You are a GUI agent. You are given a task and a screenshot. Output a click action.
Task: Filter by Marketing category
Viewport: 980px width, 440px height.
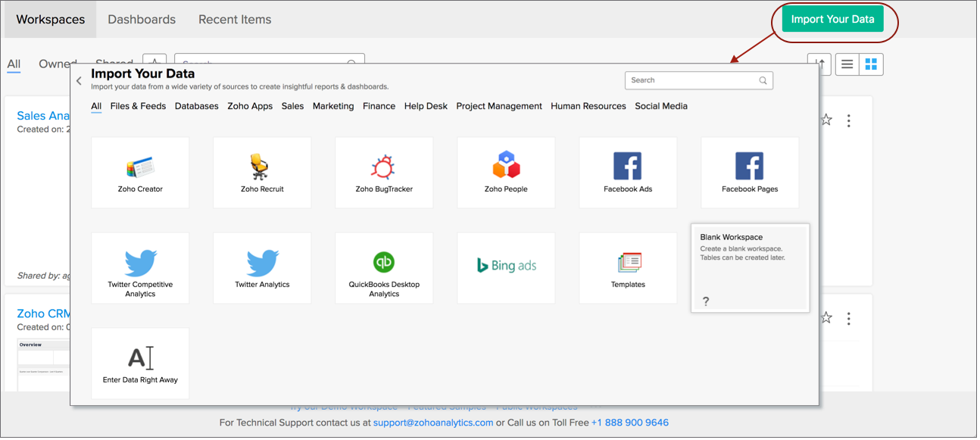[333, 106]
